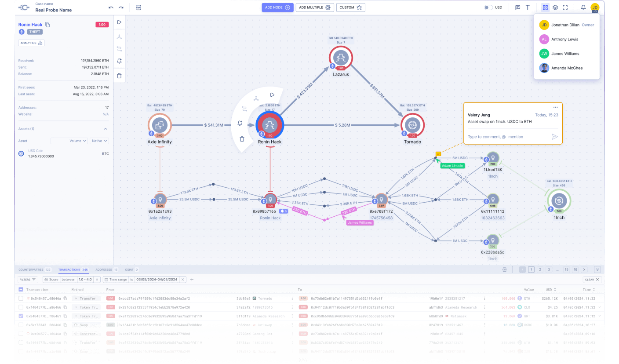The image size is (619, 364).
Task: Select the Lazarus node on graph
Action: pos(341,58)
